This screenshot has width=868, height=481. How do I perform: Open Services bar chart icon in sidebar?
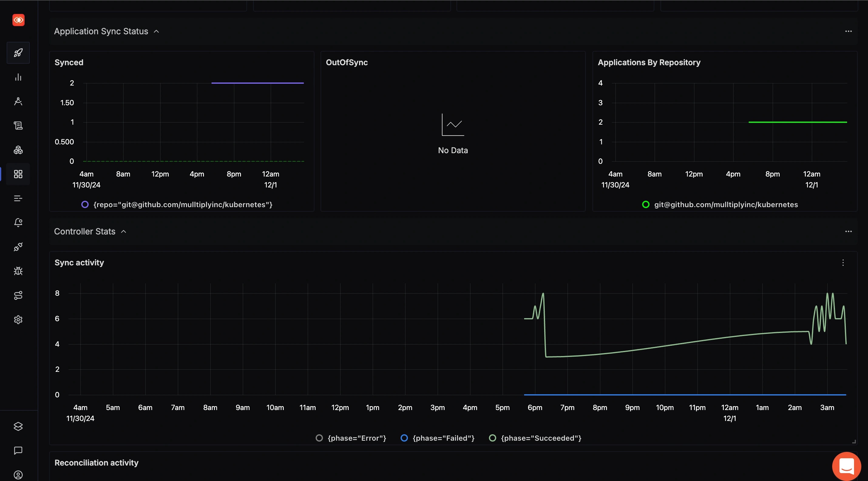tap(18, 77)
